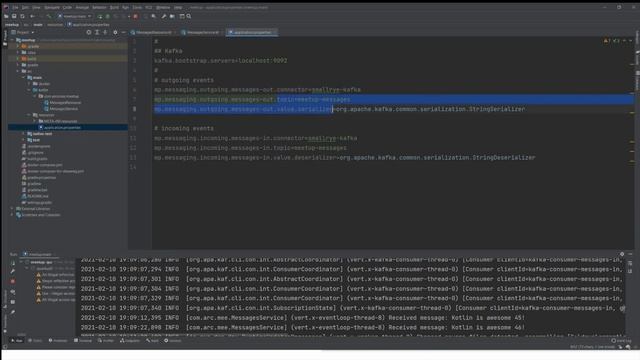Expand the .gradle folder
This screenshot has height=360, width=640.
coord(18,46)
